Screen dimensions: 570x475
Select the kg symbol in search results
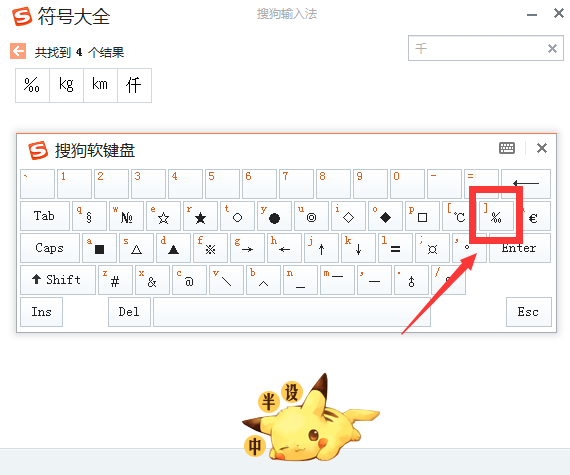(66, 85)
